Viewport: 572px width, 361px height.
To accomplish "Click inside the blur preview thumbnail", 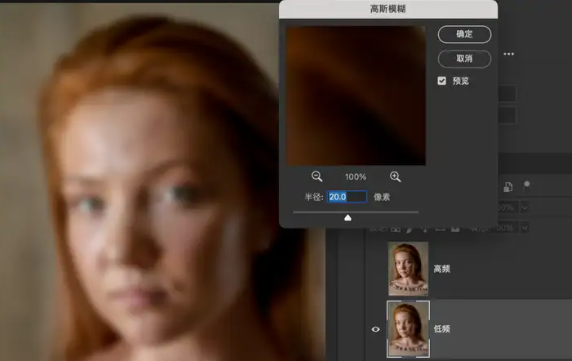I will point(356,96).
